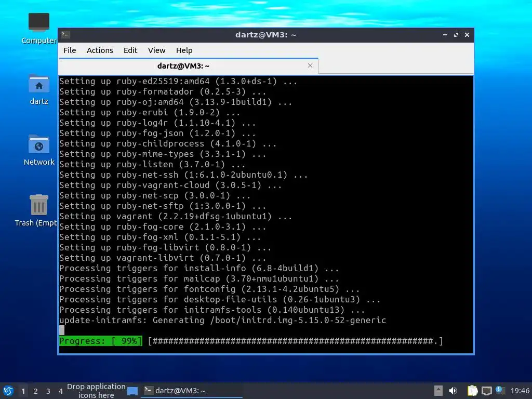Select the dartz@VM3 terminal tab
The image size is (532, 399).
click(x=188, y=66)
